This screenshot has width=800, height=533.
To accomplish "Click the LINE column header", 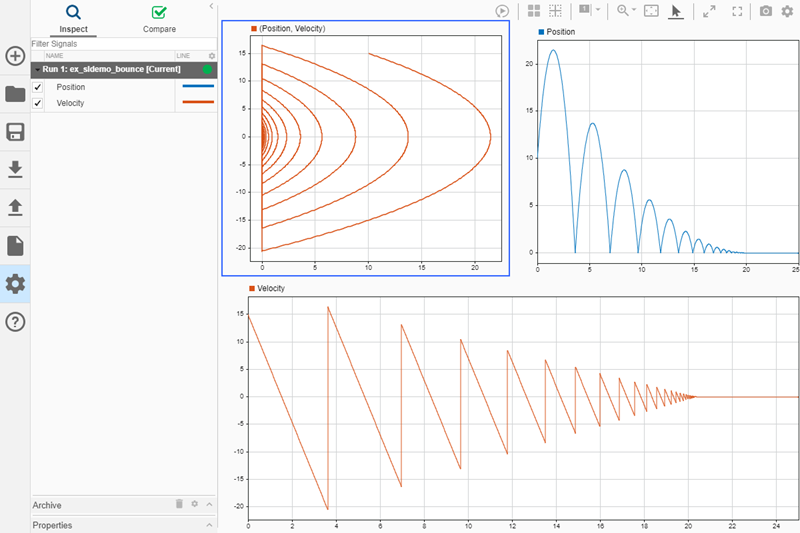I will (183, 56).
